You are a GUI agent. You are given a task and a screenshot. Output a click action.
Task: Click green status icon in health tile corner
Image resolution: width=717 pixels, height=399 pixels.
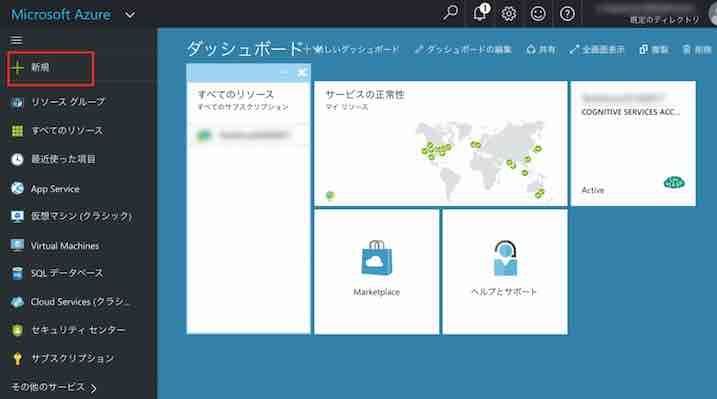330,196
